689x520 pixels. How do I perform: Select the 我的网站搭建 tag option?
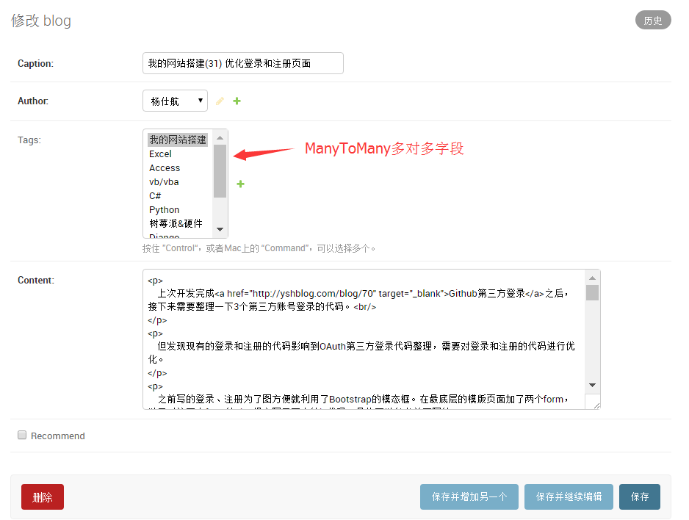178,140
